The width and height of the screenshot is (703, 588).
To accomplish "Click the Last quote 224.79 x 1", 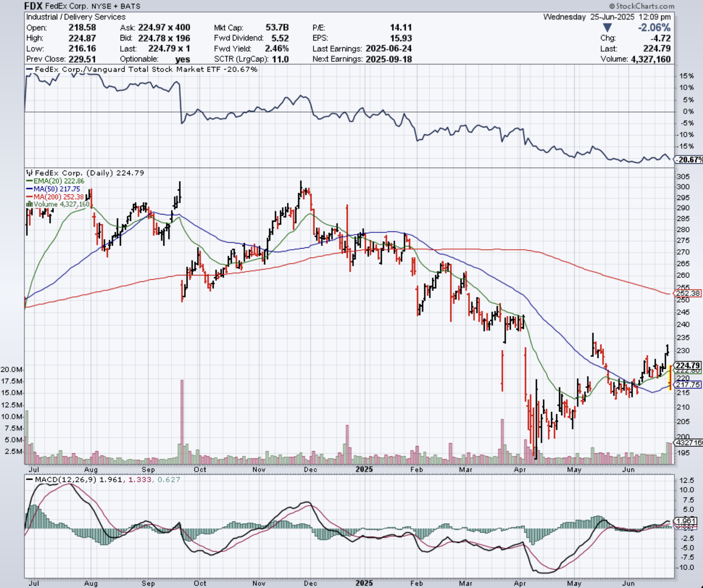I will (x=169, y=49).
